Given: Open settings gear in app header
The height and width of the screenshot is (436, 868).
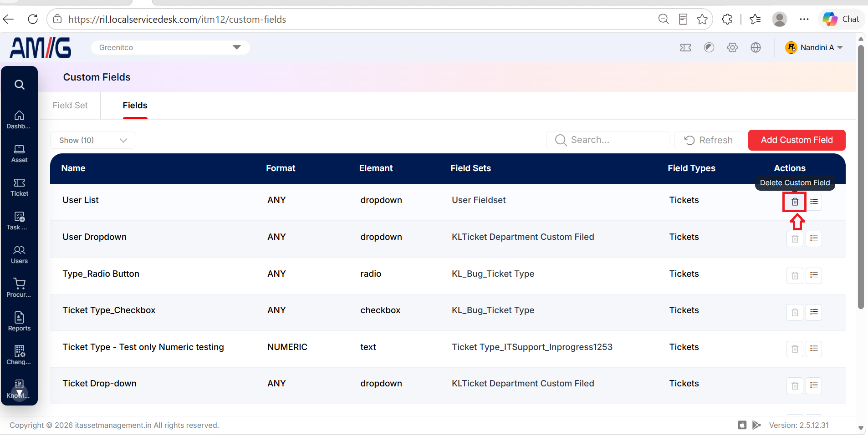Looking at the screenshot, I should coord(732,47).
